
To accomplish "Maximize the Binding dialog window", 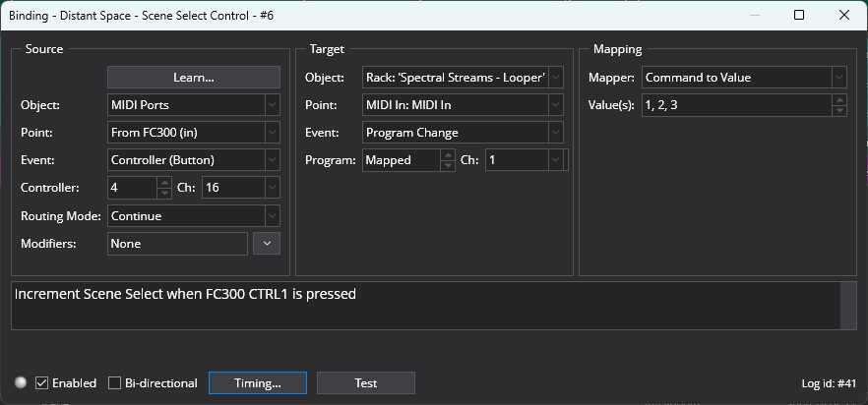I will 799,15.
